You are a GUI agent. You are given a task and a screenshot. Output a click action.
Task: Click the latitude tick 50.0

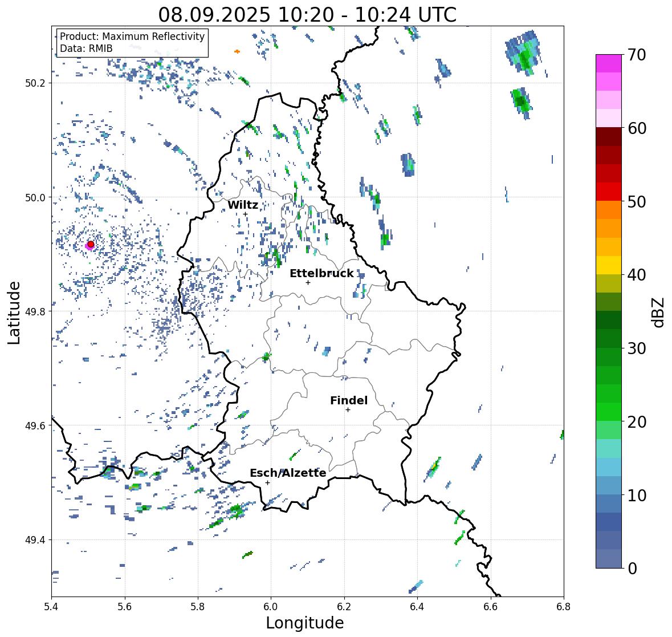[x=35, y=198]
